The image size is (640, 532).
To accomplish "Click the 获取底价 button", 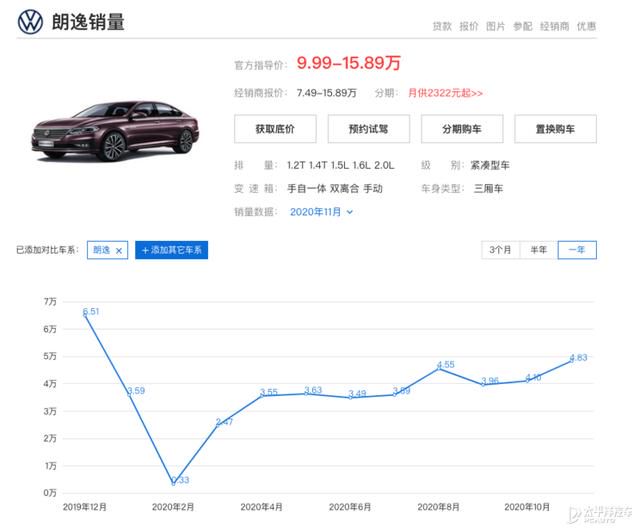I will (275, 129).
